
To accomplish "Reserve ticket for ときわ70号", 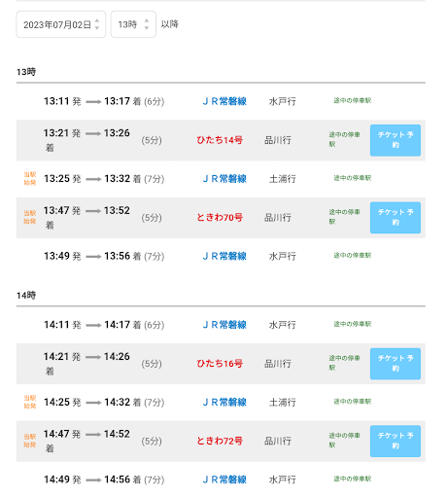I will point(396,218).
